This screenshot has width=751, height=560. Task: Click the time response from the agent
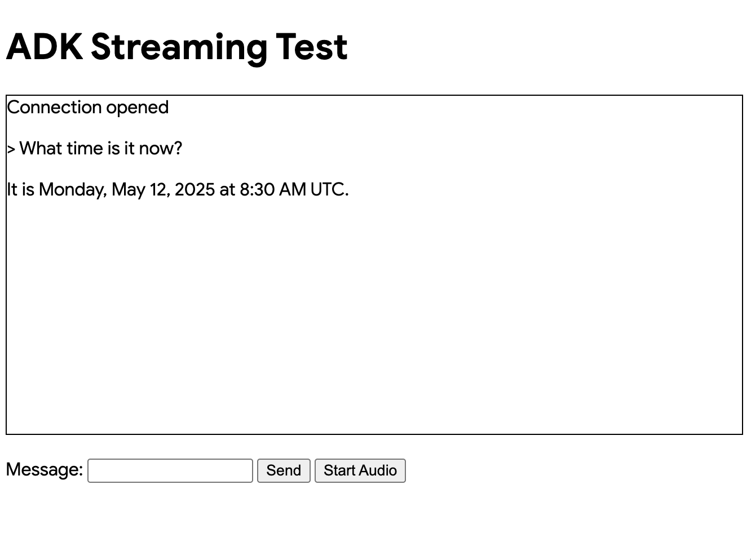tap(177, 189)
